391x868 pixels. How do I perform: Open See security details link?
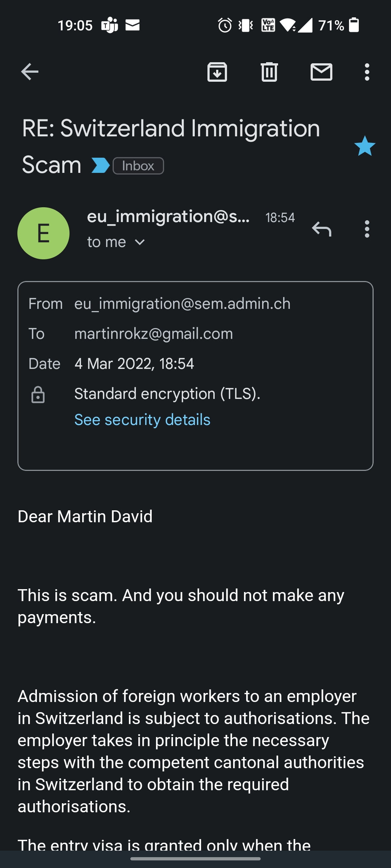pyautogui.click(x=142, y=420)
